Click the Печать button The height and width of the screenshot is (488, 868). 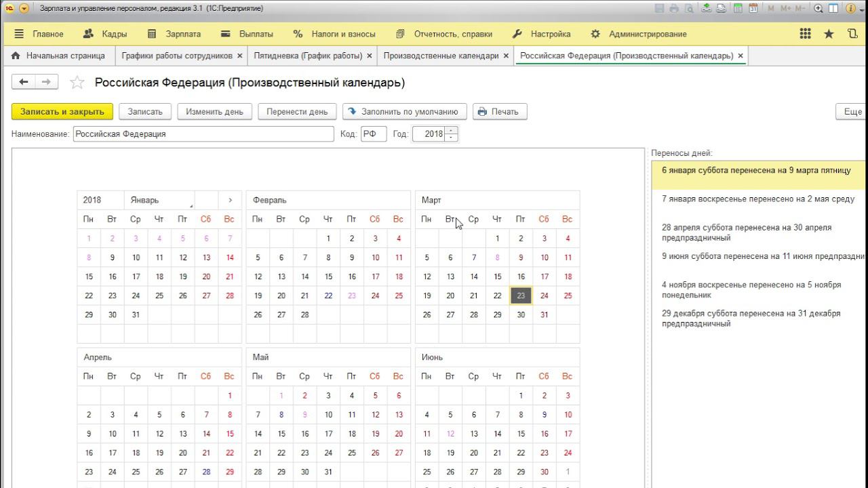pyautogui.click(x=500, y=112)
